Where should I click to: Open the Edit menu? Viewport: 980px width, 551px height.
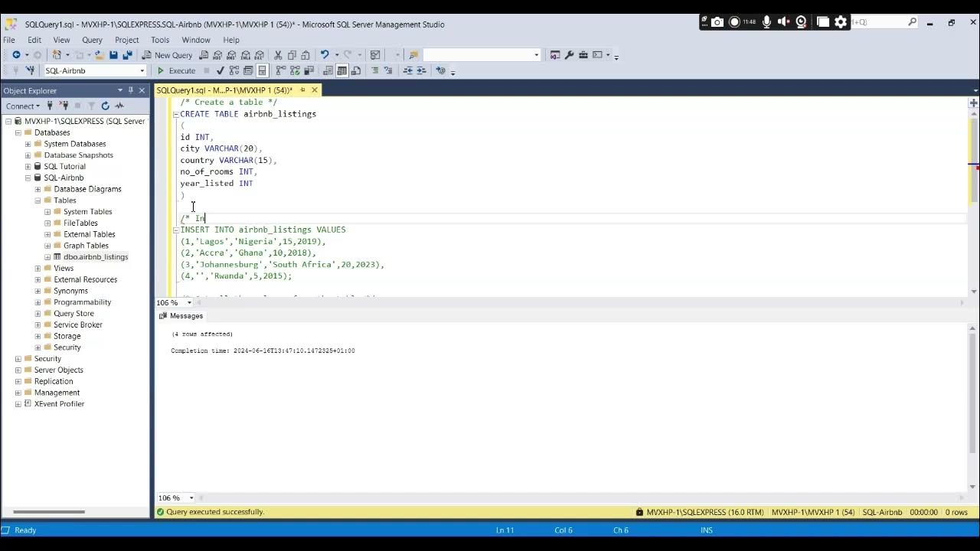click(34, 40)
